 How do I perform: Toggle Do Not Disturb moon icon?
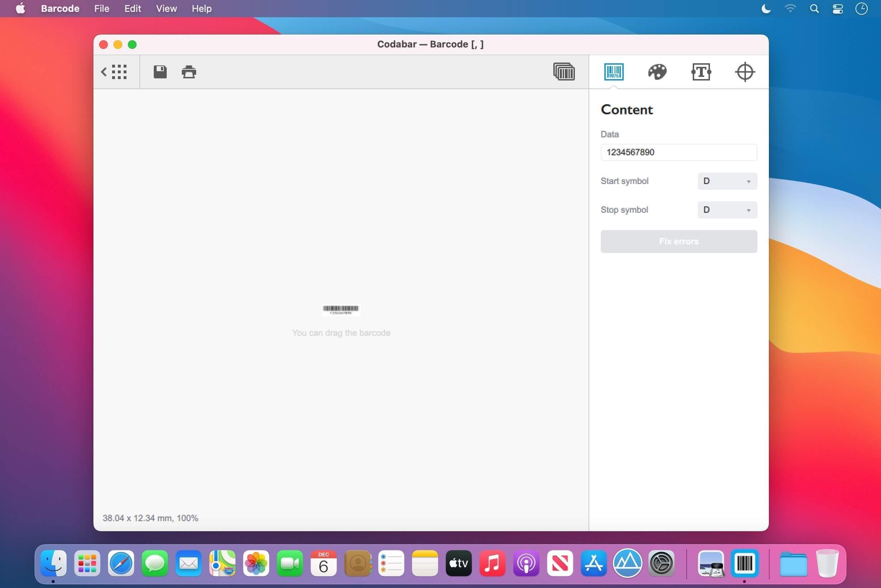point(766,9)
